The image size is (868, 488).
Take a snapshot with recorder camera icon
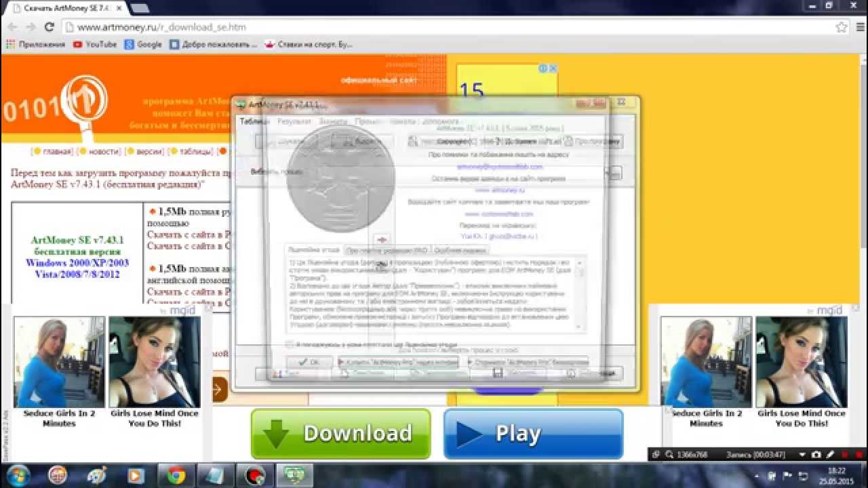[x=816, y=455]
